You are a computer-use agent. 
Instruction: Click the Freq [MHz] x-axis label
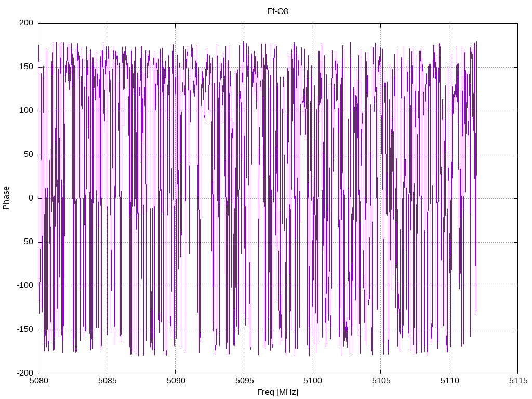pyautogui.click(x=277, y=392)
